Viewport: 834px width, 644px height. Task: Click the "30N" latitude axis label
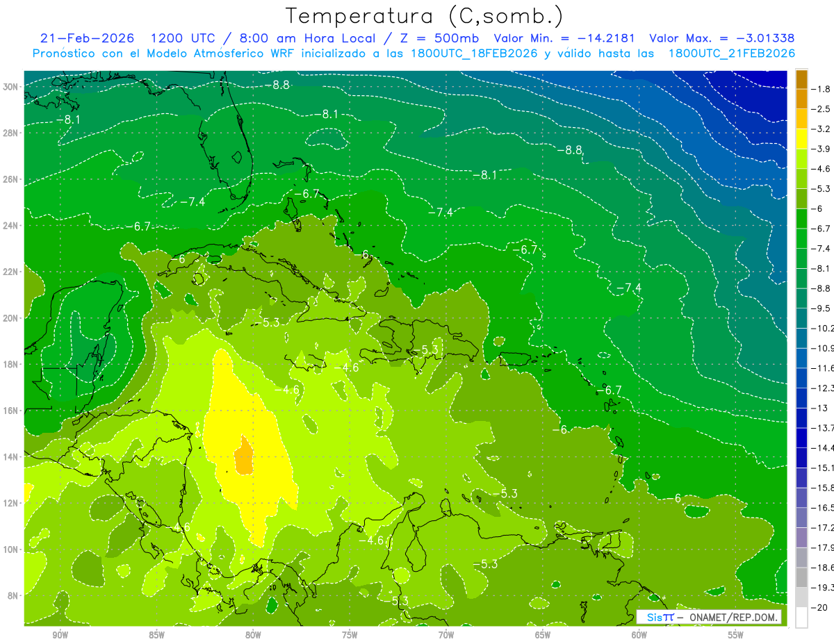12,87
